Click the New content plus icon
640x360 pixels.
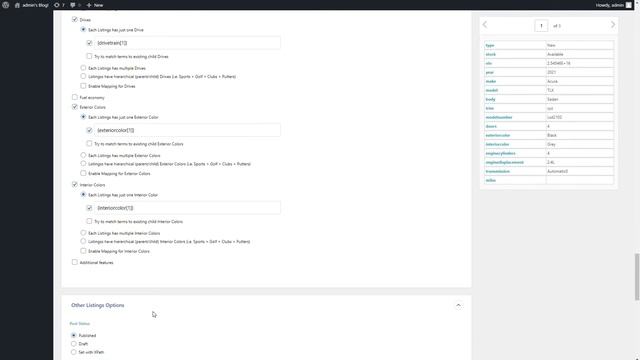pyautogui.click(x=89, y=5)
